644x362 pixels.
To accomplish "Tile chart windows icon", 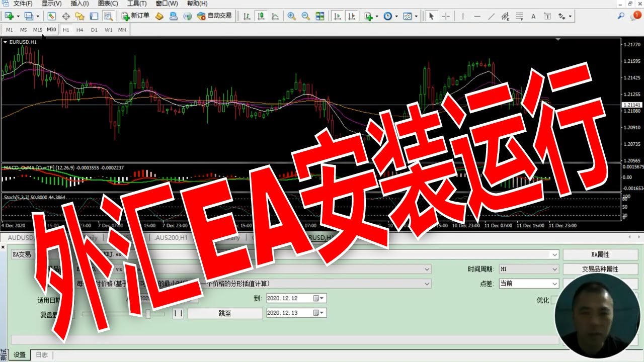I will 320,16.
